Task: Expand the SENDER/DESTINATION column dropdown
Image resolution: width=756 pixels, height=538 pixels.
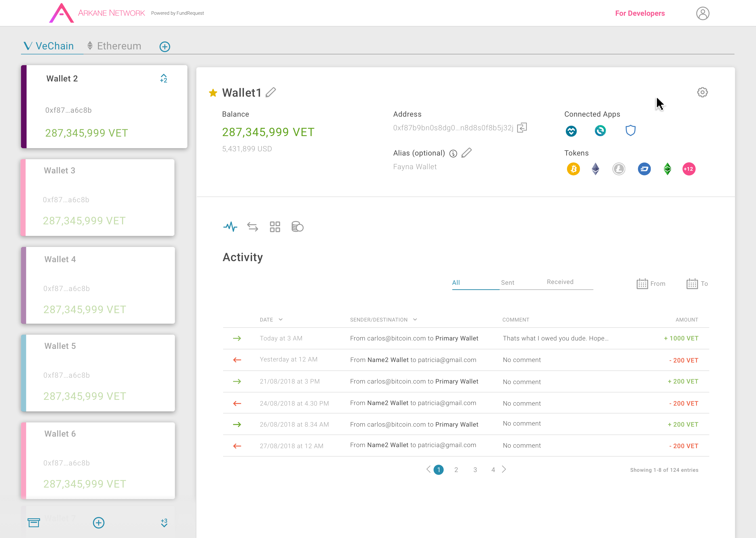Action: (415, 319)
